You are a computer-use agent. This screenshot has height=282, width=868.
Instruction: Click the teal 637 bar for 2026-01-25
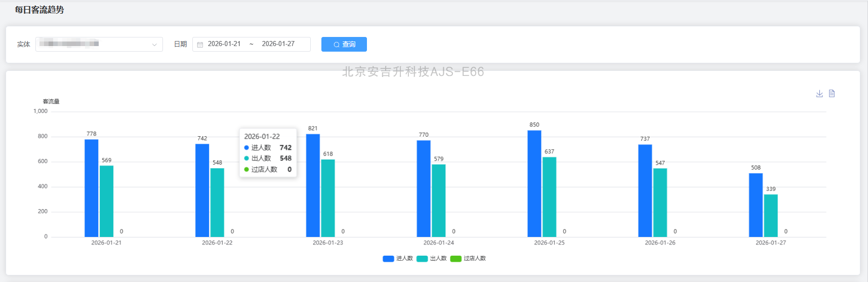(549, 197)
